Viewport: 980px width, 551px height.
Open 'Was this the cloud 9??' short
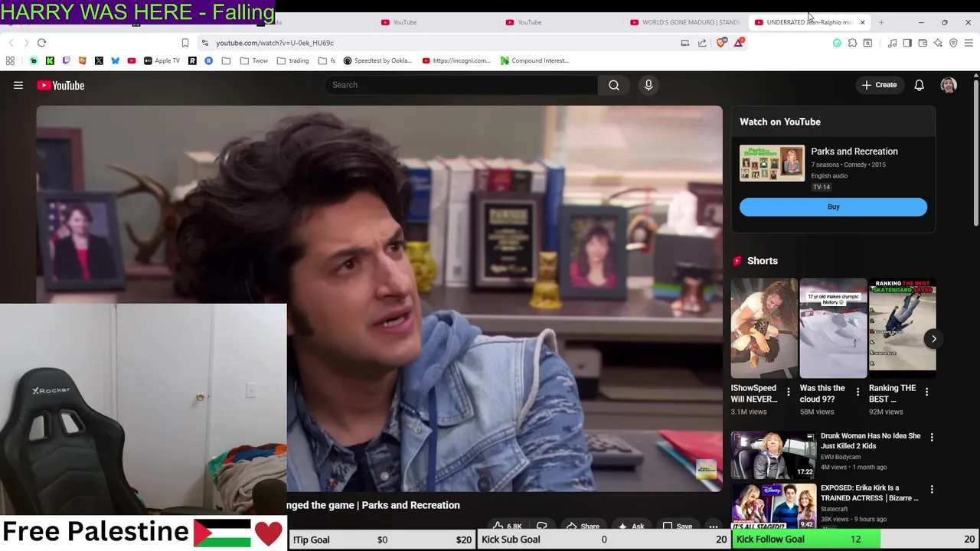(x=833, y=328)
